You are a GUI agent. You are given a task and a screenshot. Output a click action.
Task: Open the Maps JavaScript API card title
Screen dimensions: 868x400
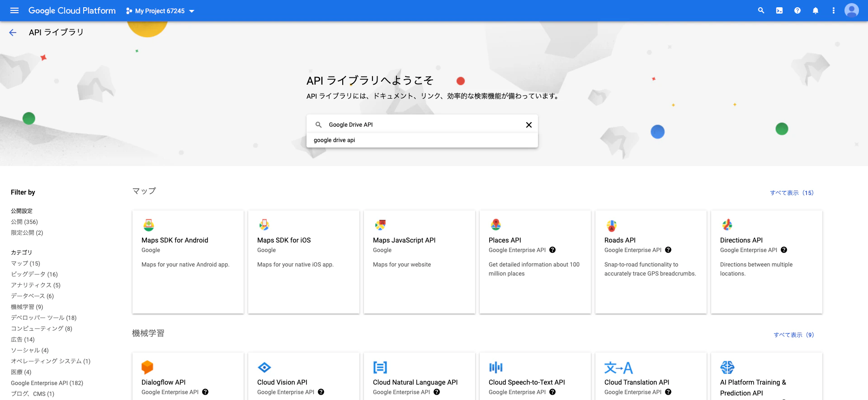coord(404,240)
